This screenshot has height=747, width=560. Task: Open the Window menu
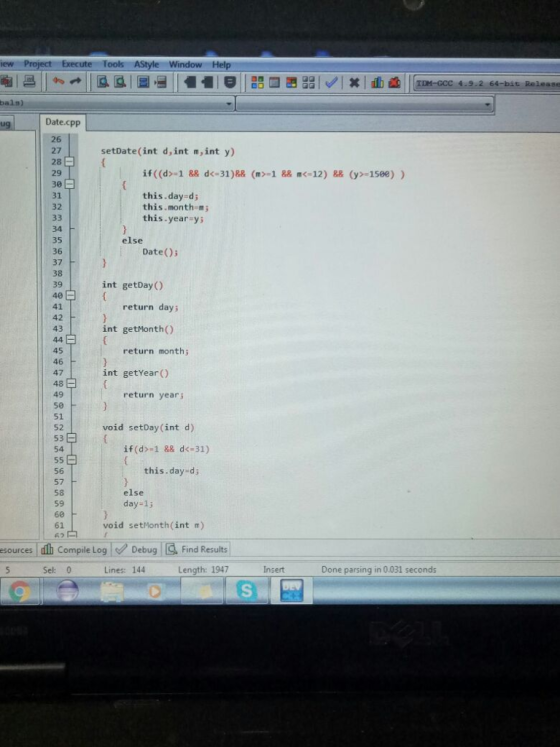[185, 64]
